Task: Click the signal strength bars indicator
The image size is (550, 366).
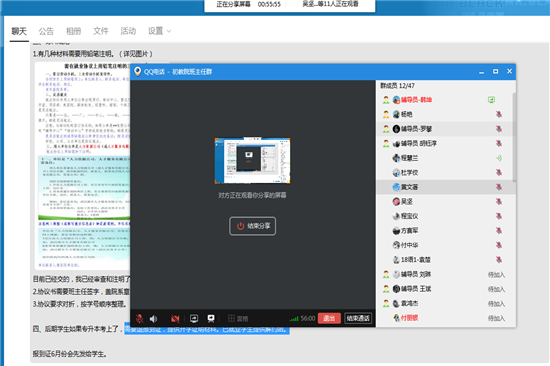Action: click(x=294, y=319)
